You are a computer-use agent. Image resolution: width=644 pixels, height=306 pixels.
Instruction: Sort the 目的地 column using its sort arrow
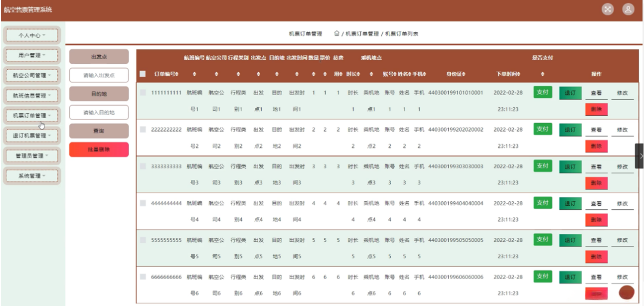(x=277, y=74)
